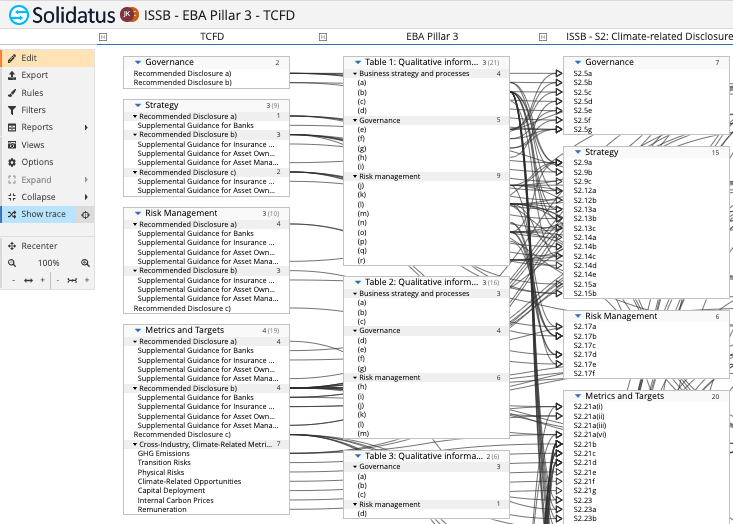This screenshot has width=733, height=524.
Task: Select S2.21a(iii) attribute
Action: click(x=589, y=425)
